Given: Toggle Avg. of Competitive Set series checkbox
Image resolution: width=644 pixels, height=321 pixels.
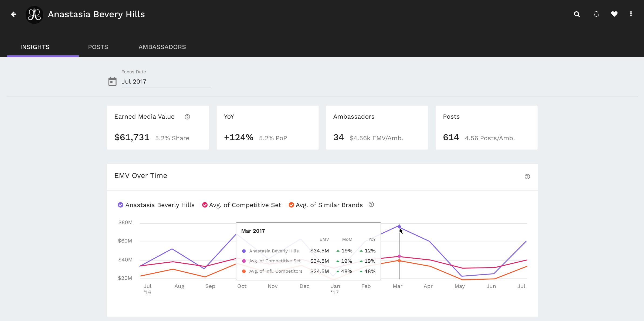Looking at the screenshot, I should click(205, 205).
